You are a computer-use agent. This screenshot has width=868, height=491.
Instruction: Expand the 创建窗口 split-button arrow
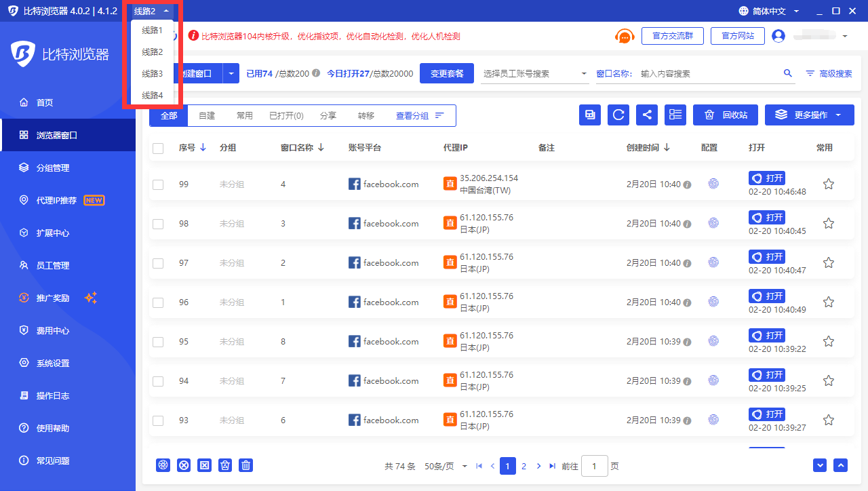click(x=232, y=73)
